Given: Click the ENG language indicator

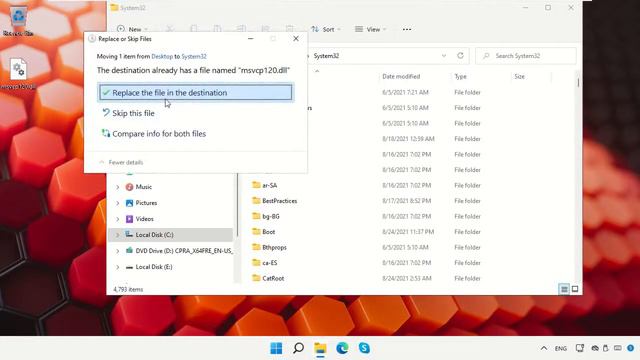Looking at the screenshot, I should (x=561, y=348).
